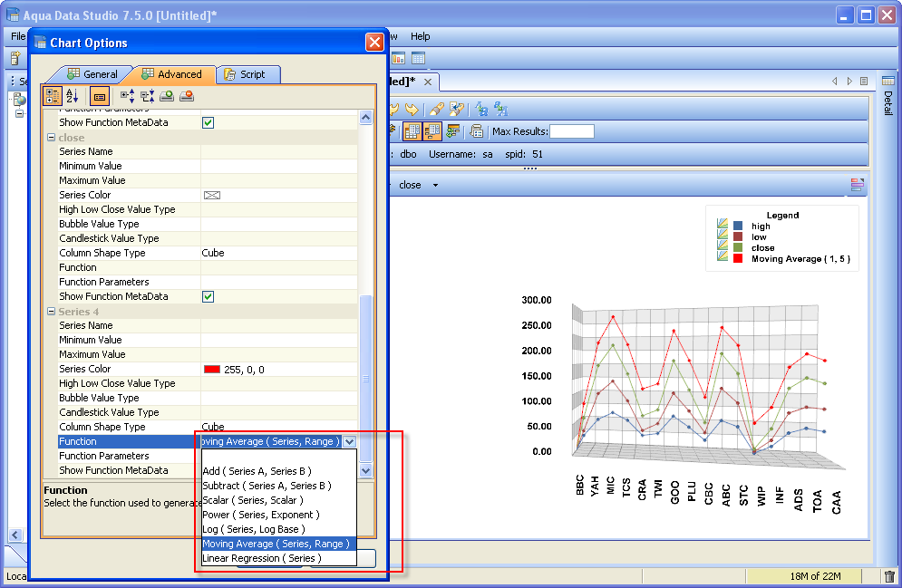Click the redo arrow icon in editor toolbar
This screenshot has width=902, height=588.
tap(412, 109)
